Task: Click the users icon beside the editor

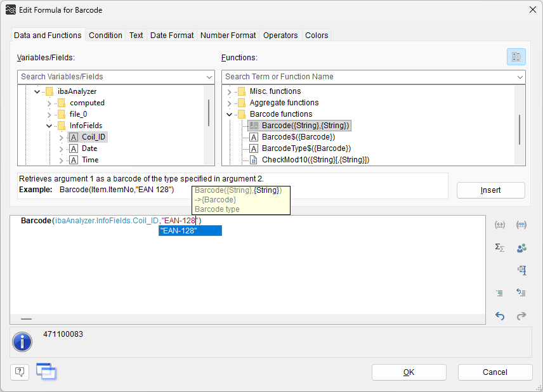Action: (521, 247)
